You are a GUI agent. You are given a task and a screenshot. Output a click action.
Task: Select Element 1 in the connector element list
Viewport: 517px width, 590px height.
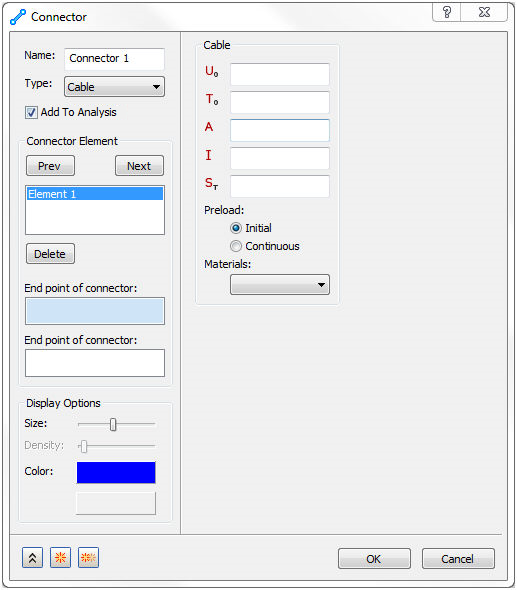[x=95, y=194]
